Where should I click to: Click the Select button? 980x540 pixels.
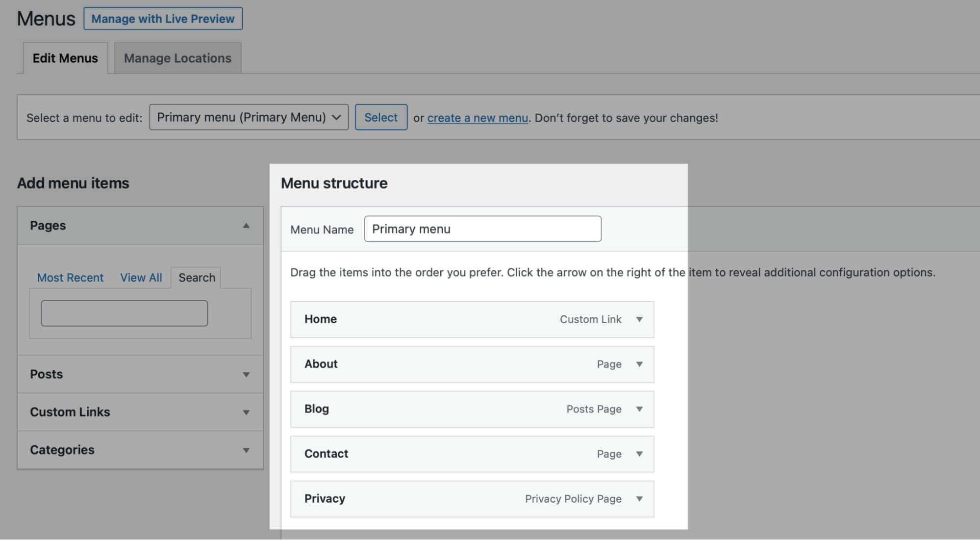click(381, 117)
